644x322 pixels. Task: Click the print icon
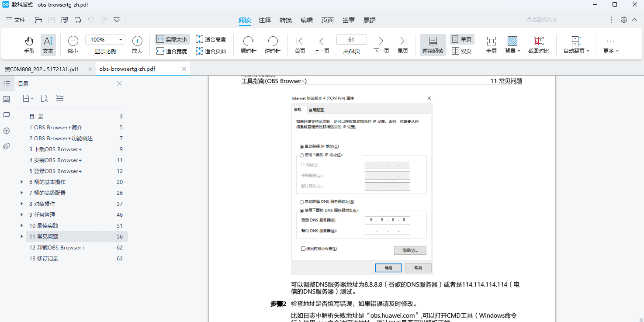tap(78, 20)
